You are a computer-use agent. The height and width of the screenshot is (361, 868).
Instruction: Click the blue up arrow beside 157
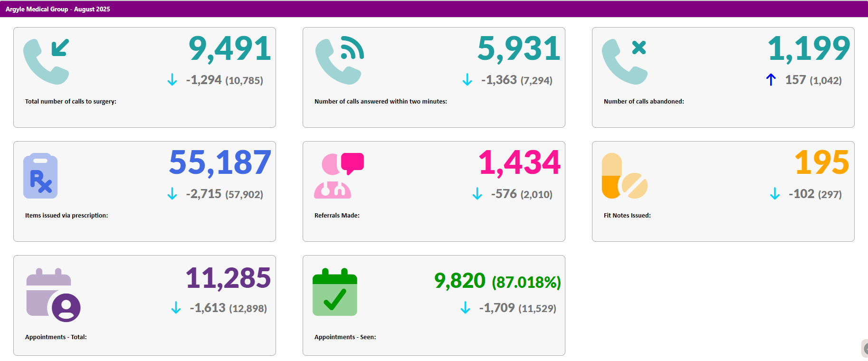[771, 80]
